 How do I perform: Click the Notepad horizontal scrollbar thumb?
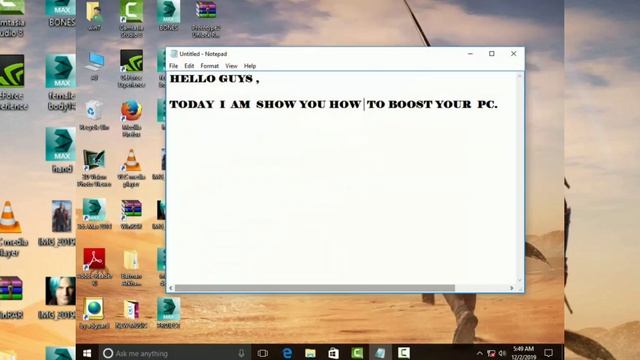(315, 288)
